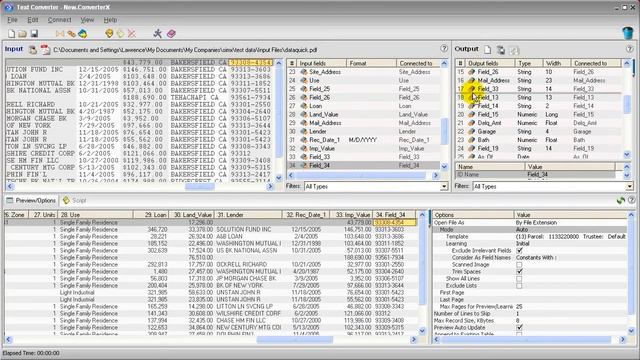640x360 pixels.
Task: Click the input source setup icon beside Input
Action: 33,50
